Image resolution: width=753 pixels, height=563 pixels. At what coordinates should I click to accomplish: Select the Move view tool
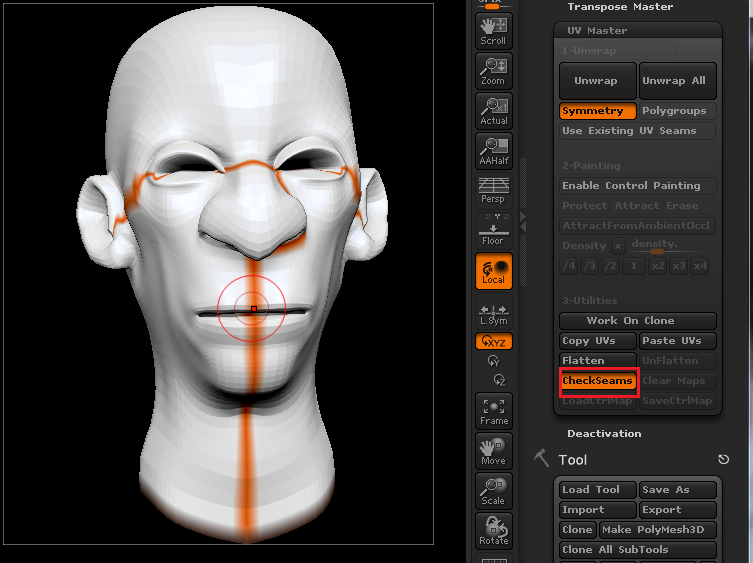coord(494,450)
